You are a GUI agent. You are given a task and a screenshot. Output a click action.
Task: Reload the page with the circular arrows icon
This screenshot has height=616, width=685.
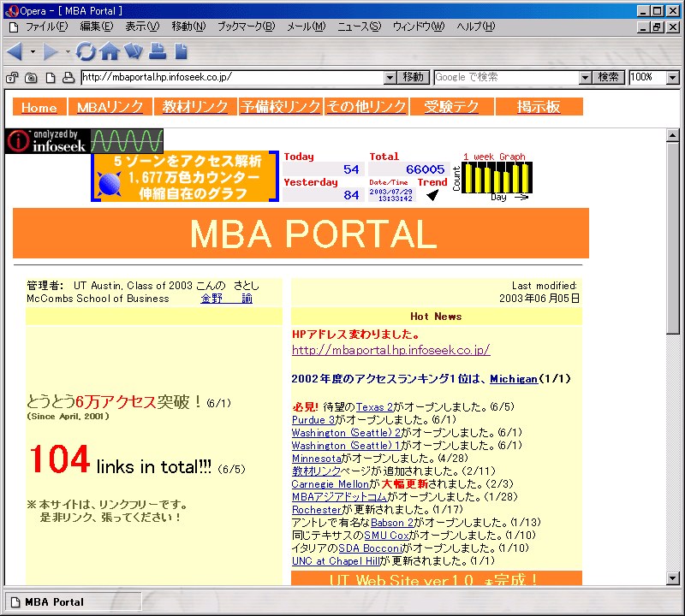tap(86, 51)
